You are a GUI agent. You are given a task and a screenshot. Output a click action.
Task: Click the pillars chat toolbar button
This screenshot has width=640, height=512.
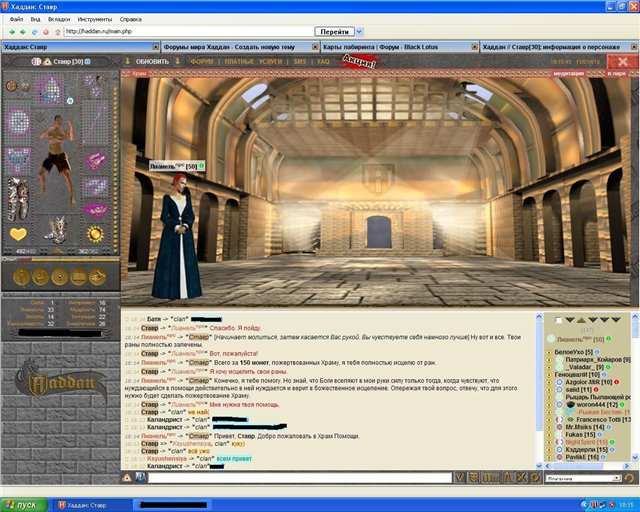pyautogui.click(x=491, y=477)
